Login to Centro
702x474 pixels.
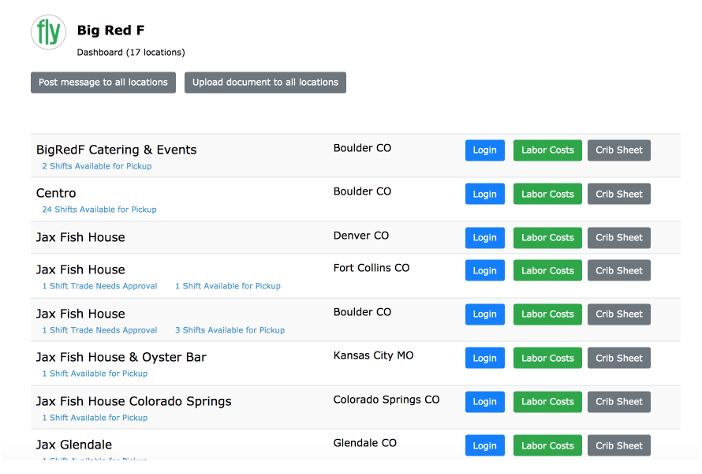click(485, 194)
